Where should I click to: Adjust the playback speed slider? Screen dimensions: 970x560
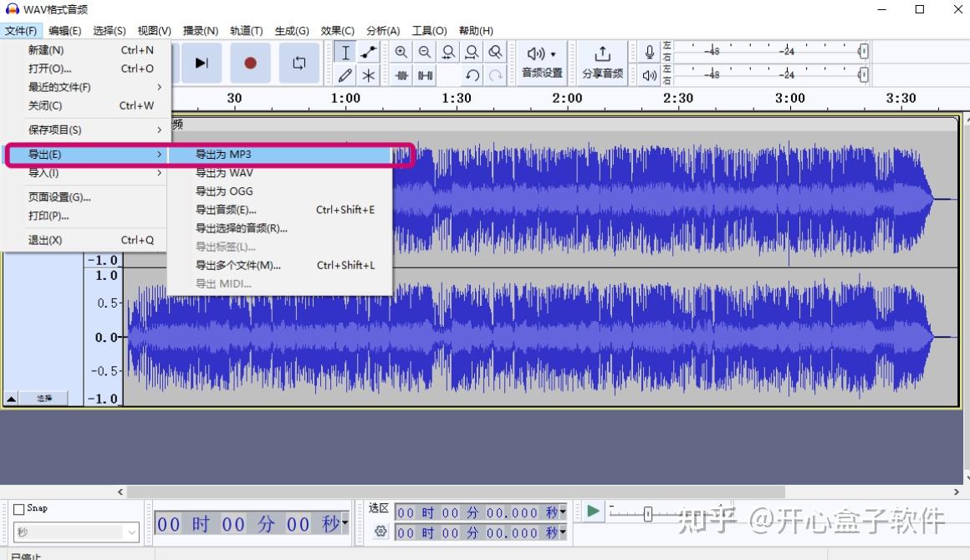(648, 514)
